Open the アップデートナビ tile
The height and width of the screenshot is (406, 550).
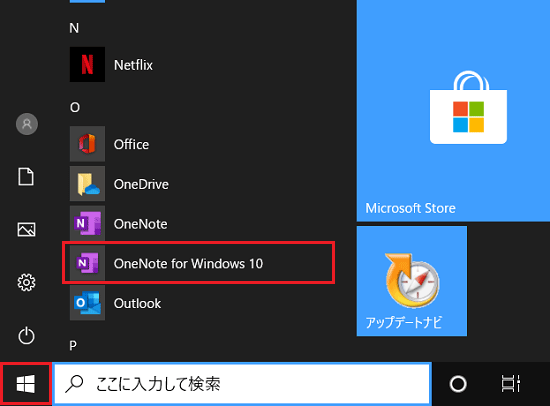coord(412,281)
